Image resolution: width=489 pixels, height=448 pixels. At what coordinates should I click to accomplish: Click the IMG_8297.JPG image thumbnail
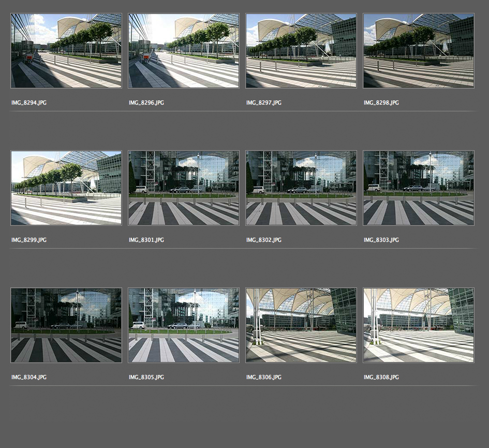click(x=301, y=51)
